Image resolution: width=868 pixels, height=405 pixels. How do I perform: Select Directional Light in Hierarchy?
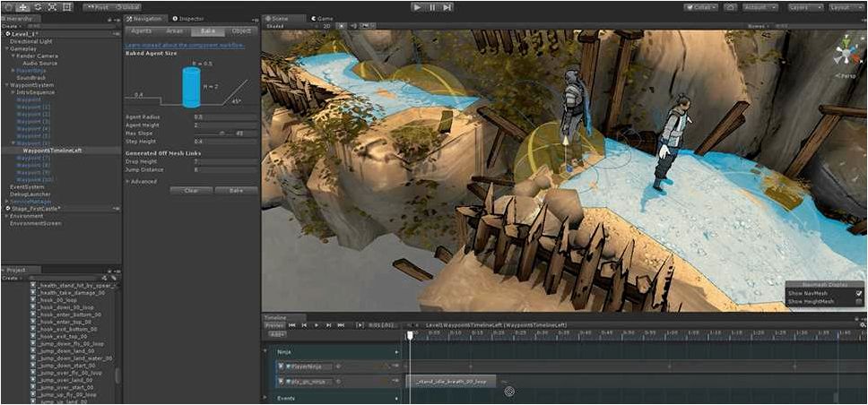(31, 41)
